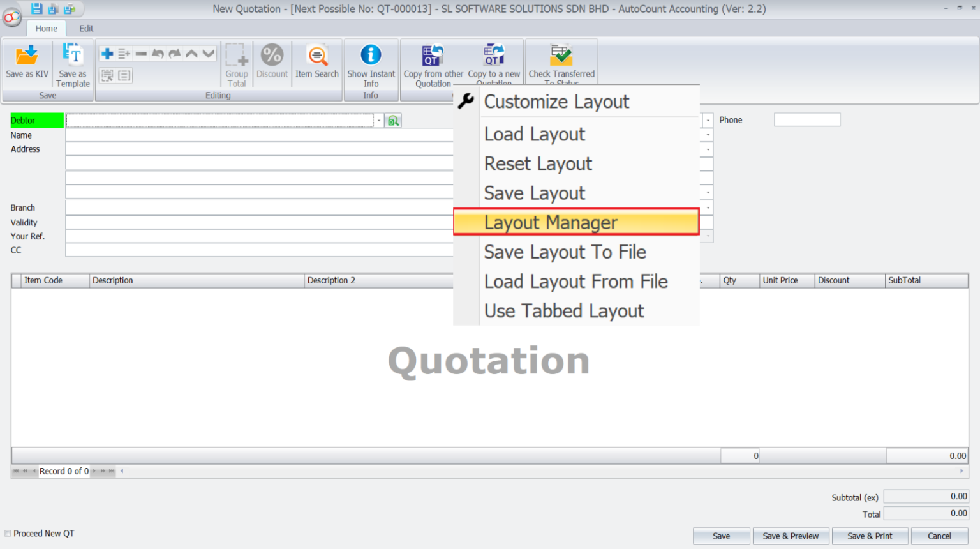The width and height of the screenshot is (980, 549).
Task: Click the blue floppy Save icon in the title bar
Action: coord(37,9)
